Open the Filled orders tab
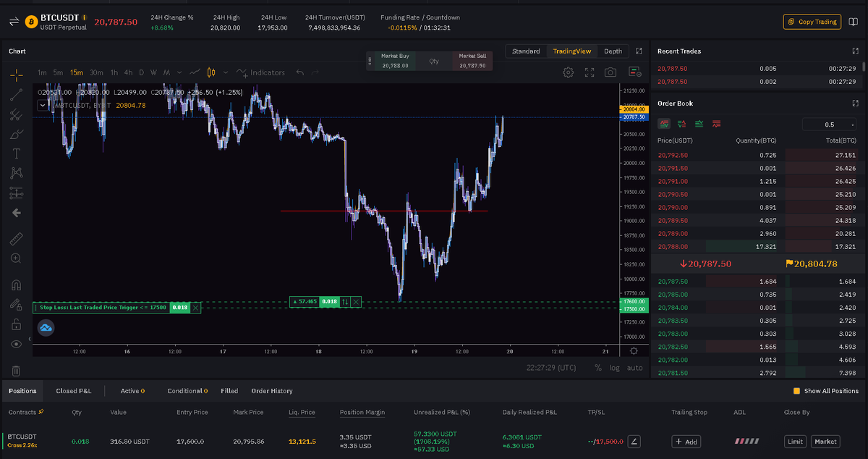868x459 pixels. (229, 391)
